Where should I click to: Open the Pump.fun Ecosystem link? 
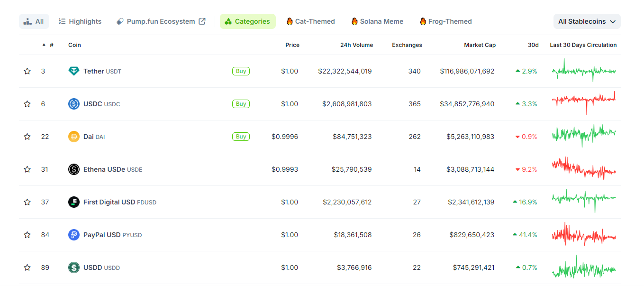[161, 21]
